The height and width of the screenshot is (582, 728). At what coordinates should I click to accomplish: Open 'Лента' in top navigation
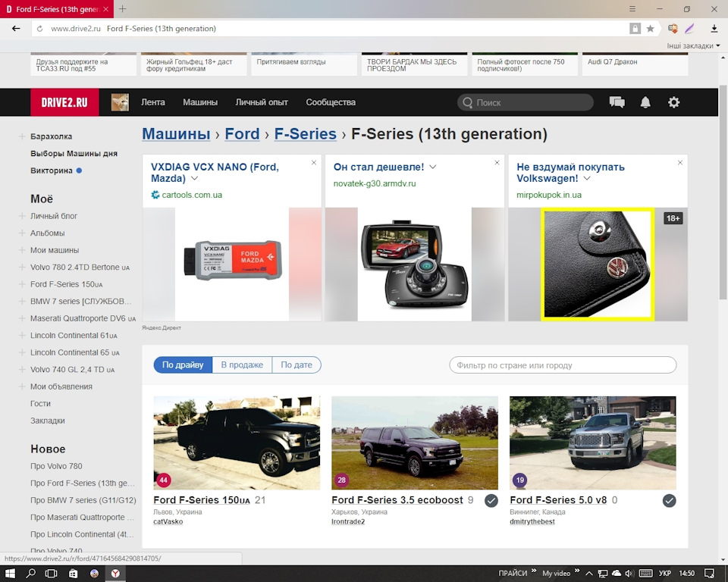point(152,102)
